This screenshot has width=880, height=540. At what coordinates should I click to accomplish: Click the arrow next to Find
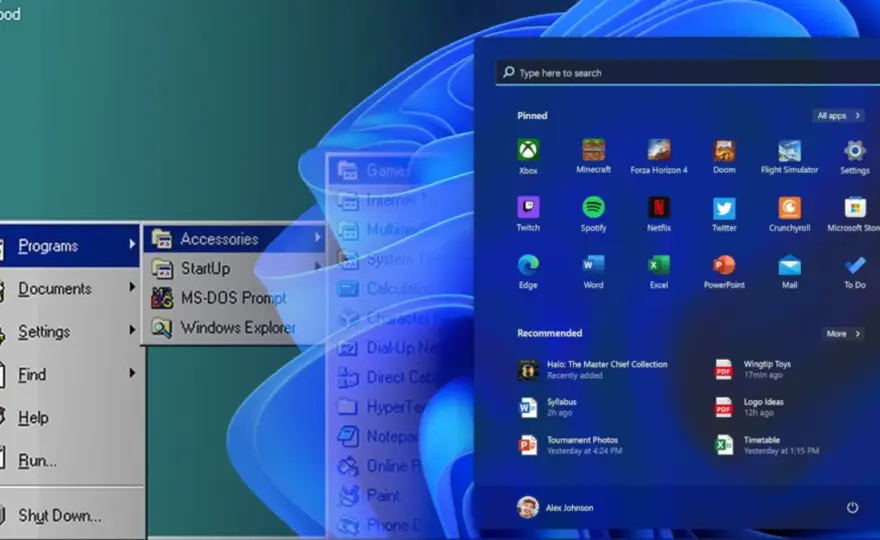tap(132, 373)
